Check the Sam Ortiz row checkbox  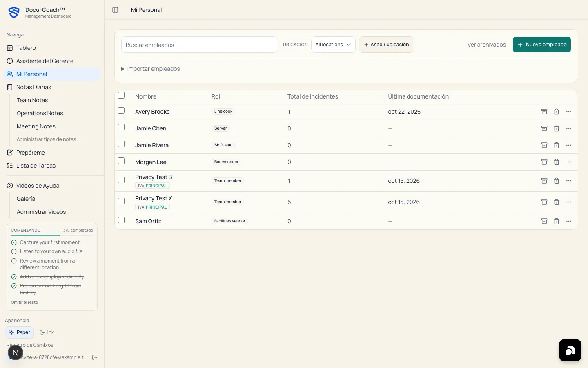point(121,220)
